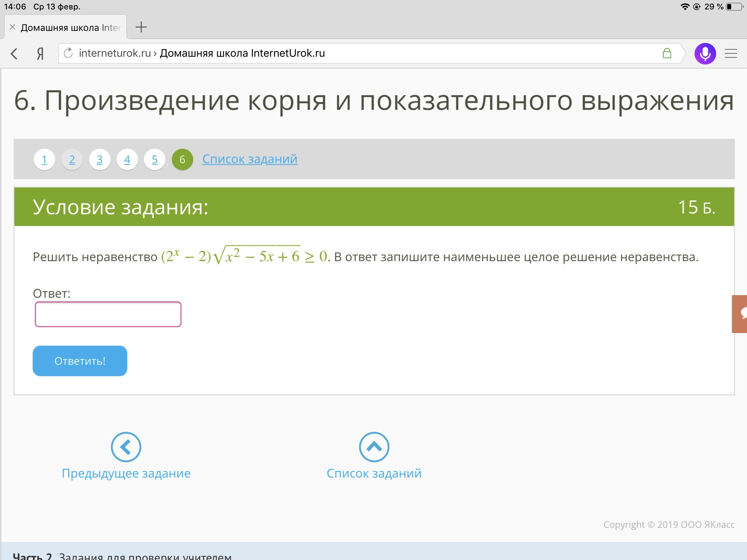The width and height of the screenshot is (747, 560).
Task: Go to task number 1
Action: (x=44, y=159)
